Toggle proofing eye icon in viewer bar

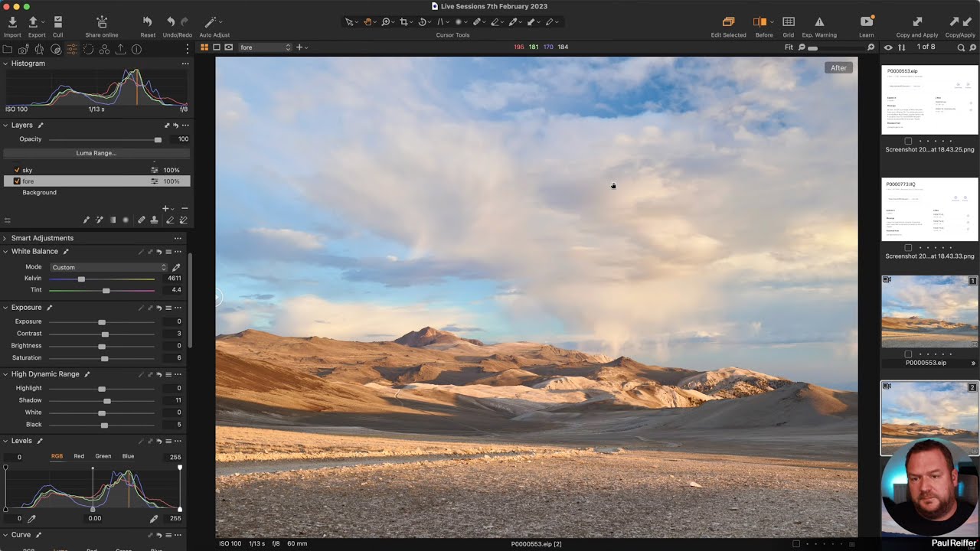229,47
